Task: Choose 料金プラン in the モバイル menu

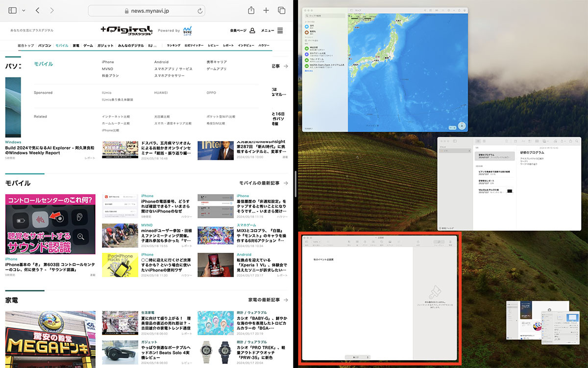Action: coord(110,76)
